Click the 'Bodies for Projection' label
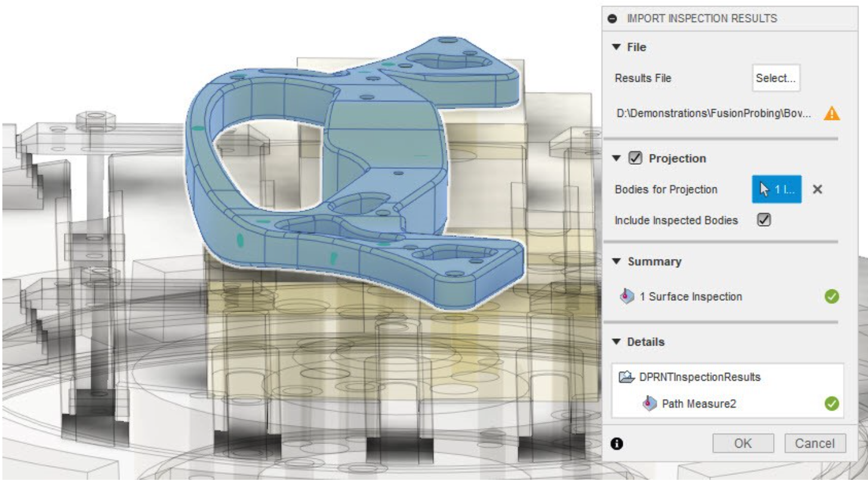868x481 pixels. pyautogui.click(x=666, y=190)
